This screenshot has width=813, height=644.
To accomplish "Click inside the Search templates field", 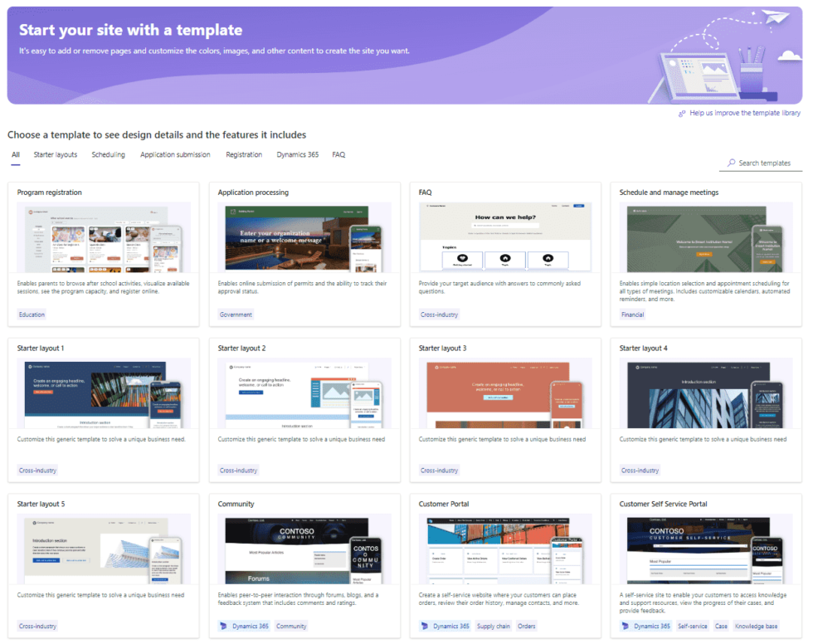I will point(763,163).
